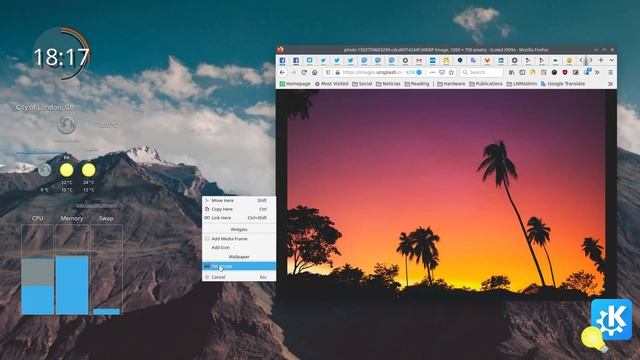The width and height of the screenshot is (640, 360).
Task: Select Add Media Frame widget option
Action: click(239, 239)
